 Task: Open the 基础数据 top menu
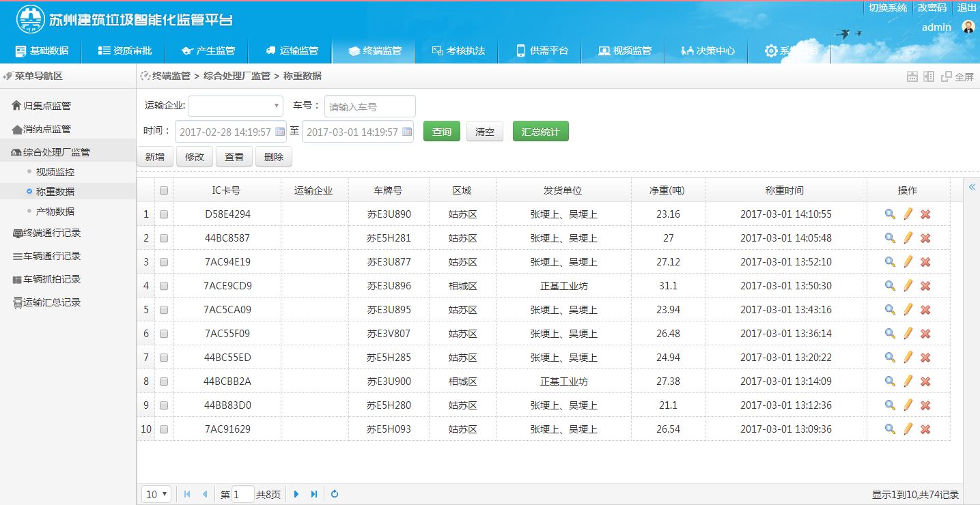(x=42, y=50)
